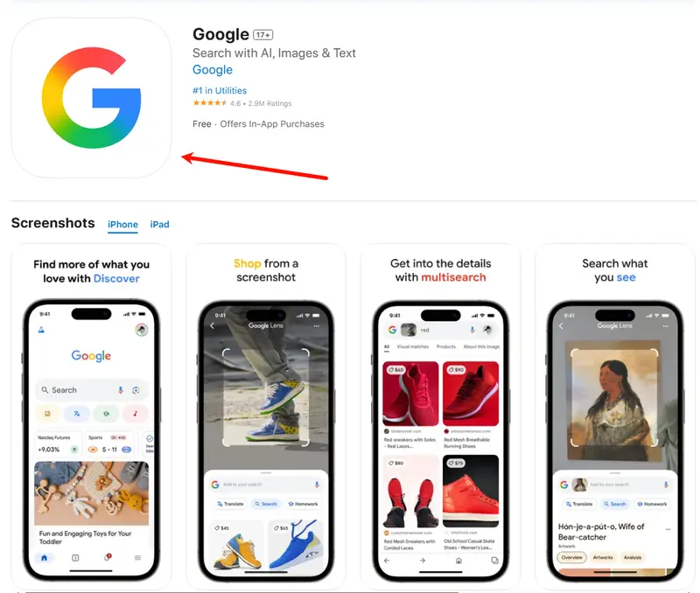Open the Shop from a screenshot thumbnail
This screenshot has width=700, height=593.
click(266, 416)
